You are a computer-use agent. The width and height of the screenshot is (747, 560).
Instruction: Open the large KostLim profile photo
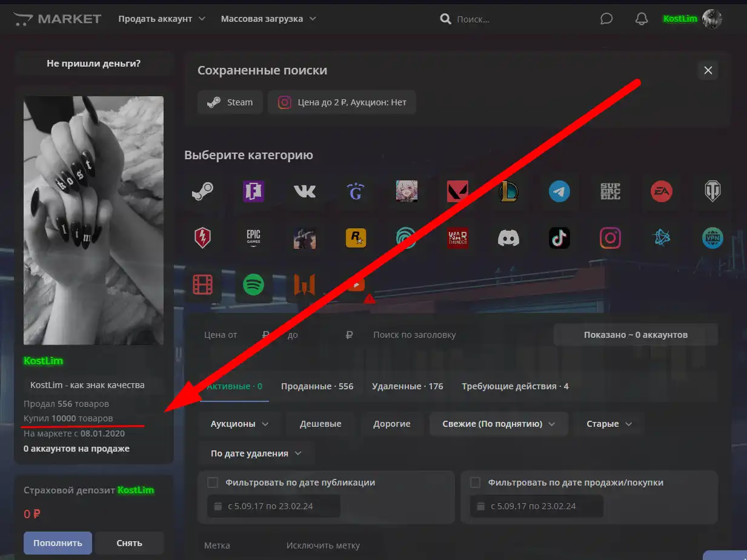pos(93,220)
